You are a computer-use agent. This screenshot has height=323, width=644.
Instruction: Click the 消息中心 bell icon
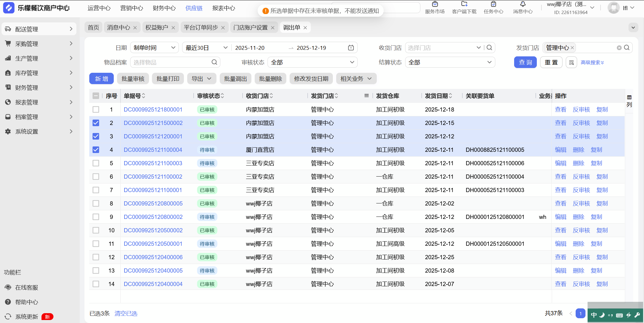522,4
